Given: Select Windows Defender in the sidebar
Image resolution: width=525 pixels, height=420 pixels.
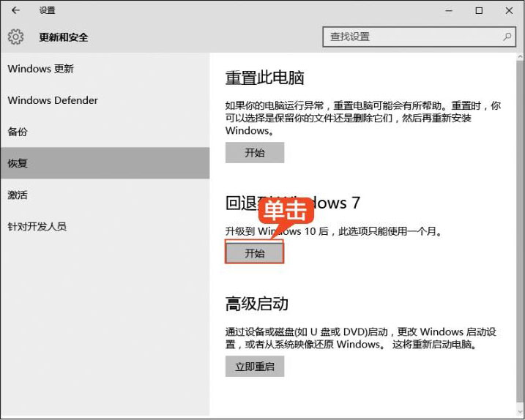Looking at the screenshot, I should [x=53, y=100].
